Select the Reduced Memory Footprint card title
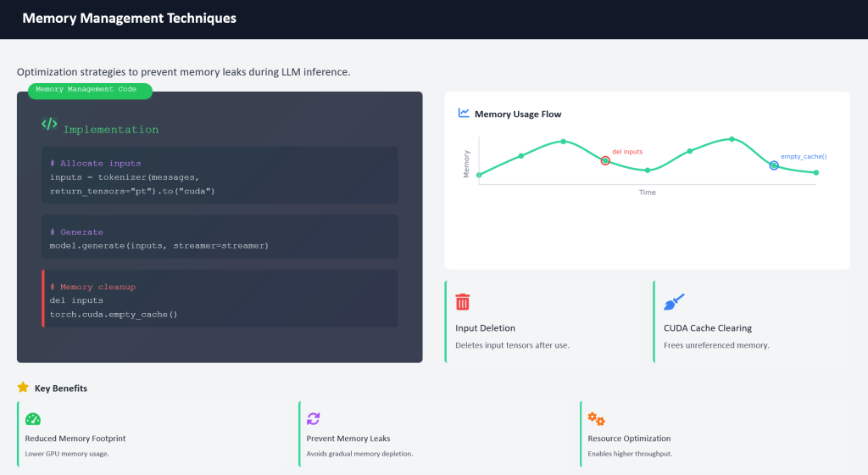Viewport: 868px width, 475px height. (x=75, y=439)
